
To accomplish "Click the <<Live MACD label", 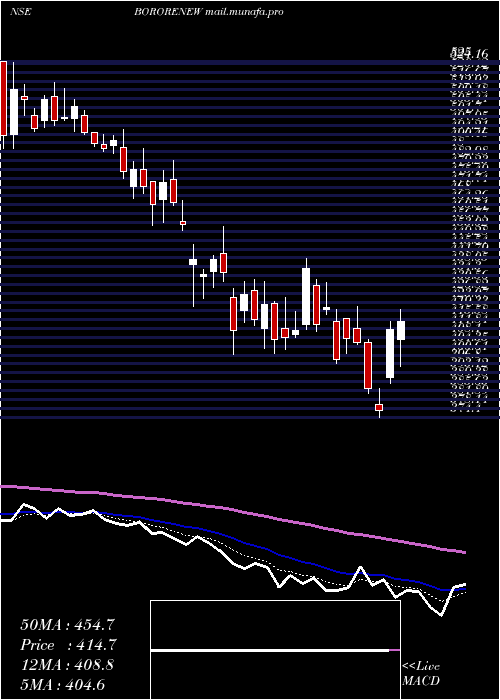I will pyautogui.click(x=421, y=674).
